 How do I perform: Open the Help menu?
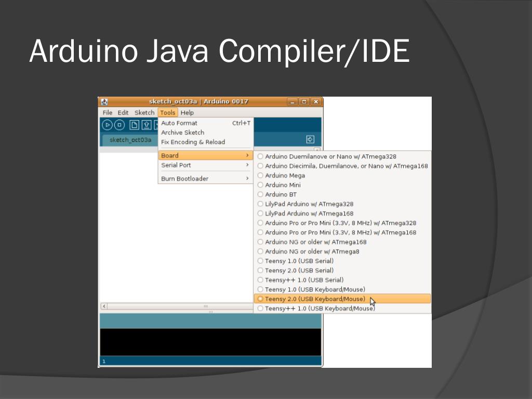[x=187, y=113]
